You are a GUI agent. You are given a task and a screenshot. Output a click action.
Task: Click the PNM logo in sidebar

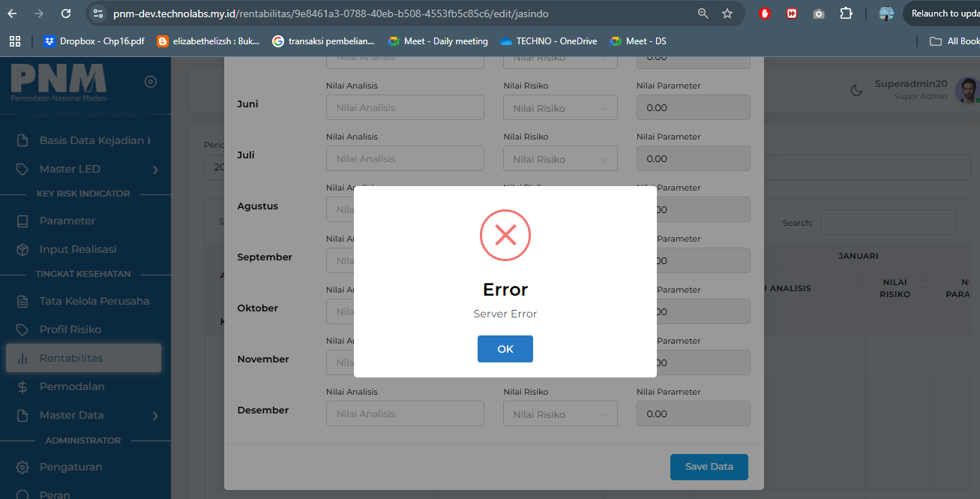(58, 83)
